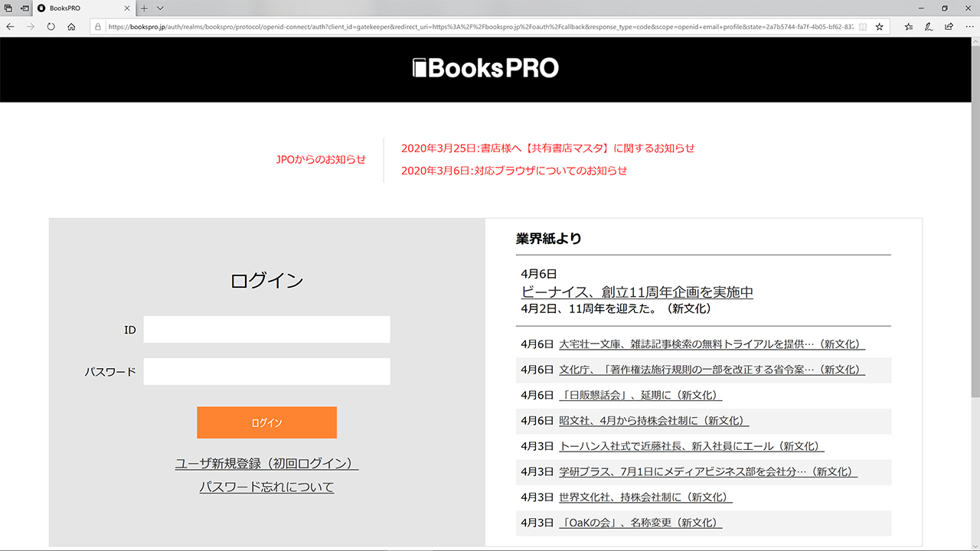Share this page icon
Screen dimensions: 980x551
click(x=949, y=26)
